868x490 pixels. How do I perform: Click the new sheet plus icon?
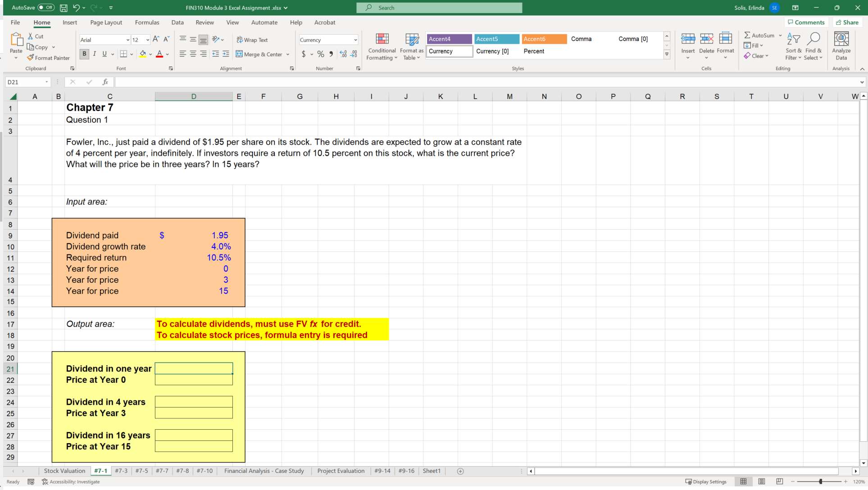[x=460, y=471]
